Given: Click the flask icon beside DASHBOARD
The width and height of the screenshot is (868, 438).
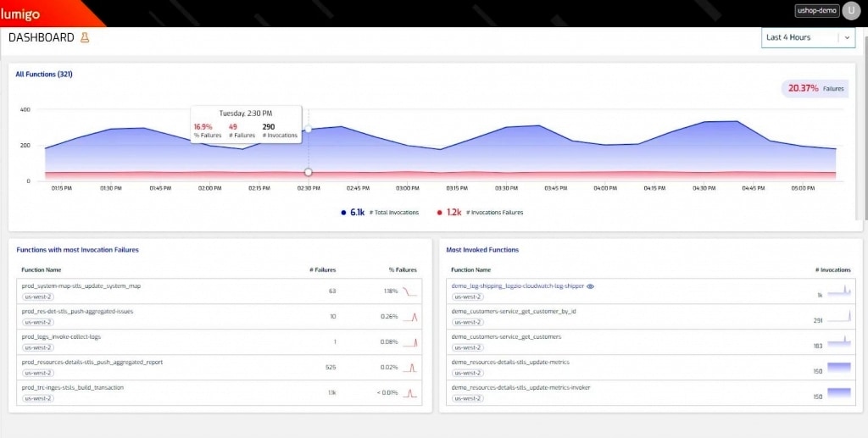Looking at the screenshot, I should [x=85, y=37].
